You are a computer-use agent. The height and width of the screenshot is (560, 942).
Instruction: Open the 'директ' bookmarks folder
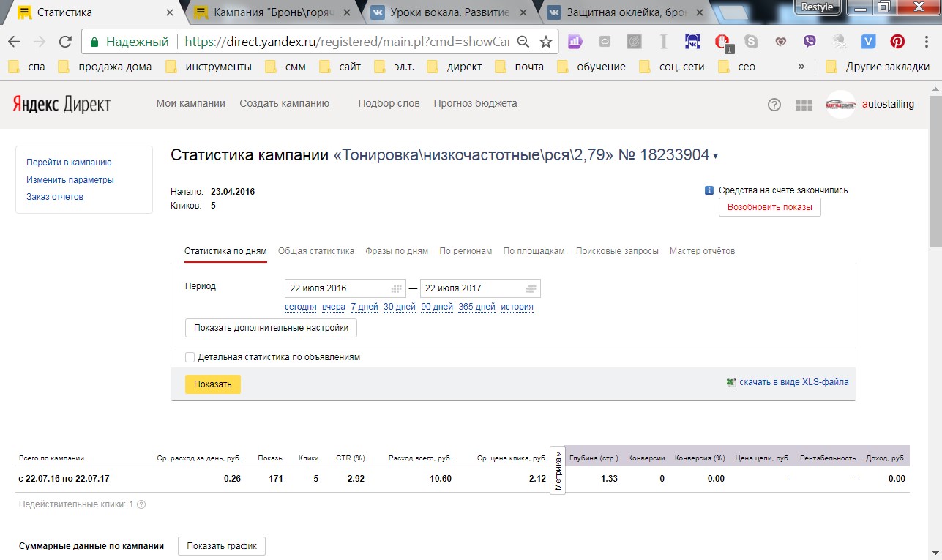454,67
